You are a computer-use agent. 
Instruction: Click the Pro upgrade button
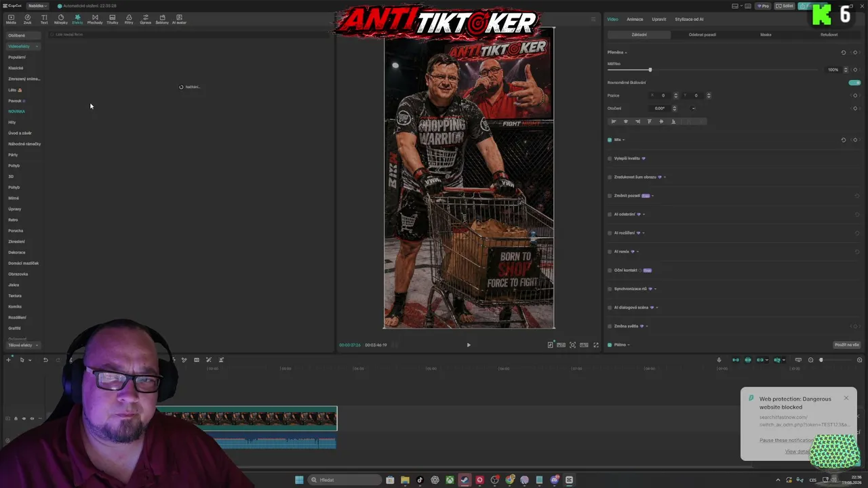point(764,6)
